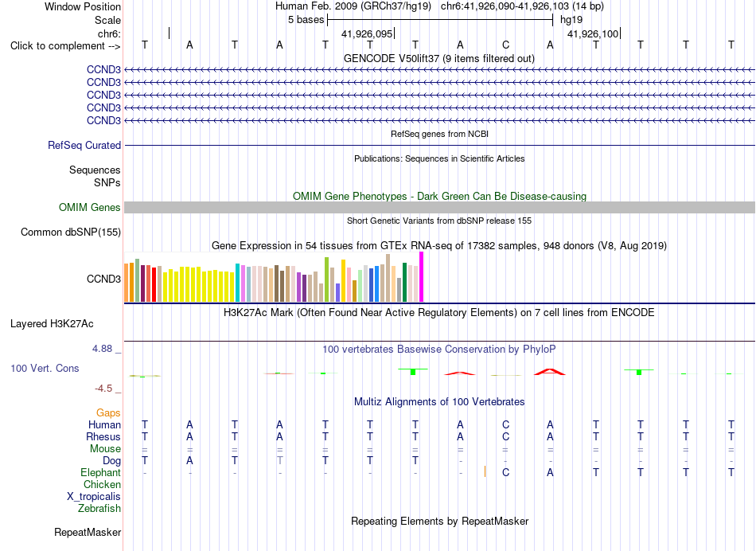
Task: Click the 41,926,095 position marker
Action: tap(368, 33)
